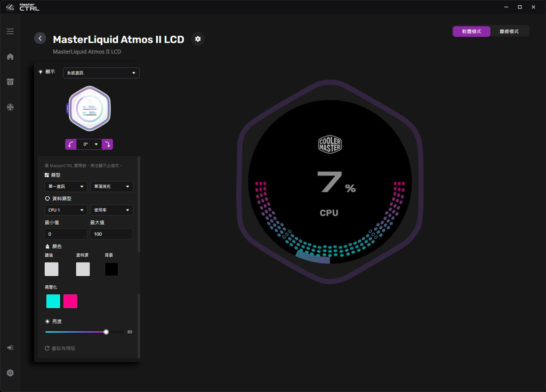Screen dimensions: 546x392
Task: Open the 單一資訊 type dropdown
Action: [66, 187]
